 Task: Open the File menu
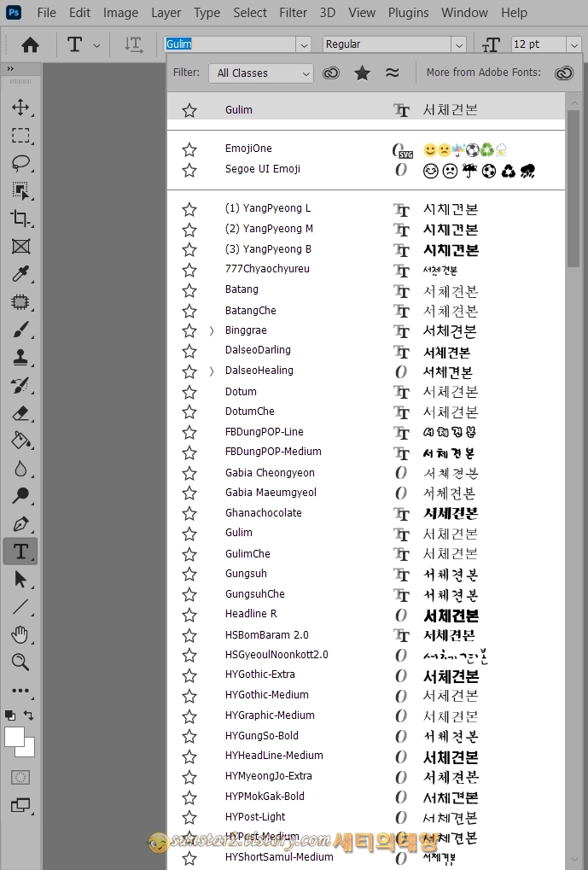[x=47, y=12]
